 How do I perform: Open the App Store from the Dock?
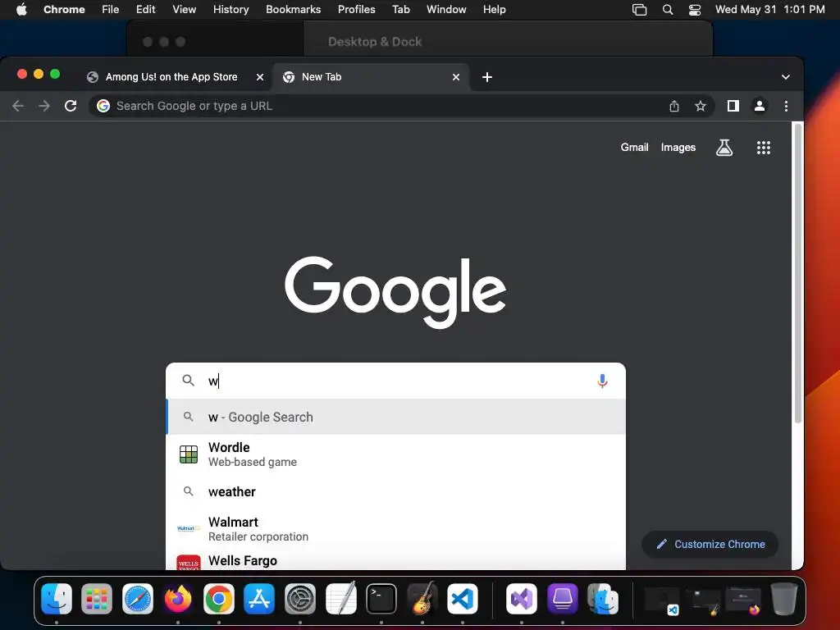coord(259,598)
